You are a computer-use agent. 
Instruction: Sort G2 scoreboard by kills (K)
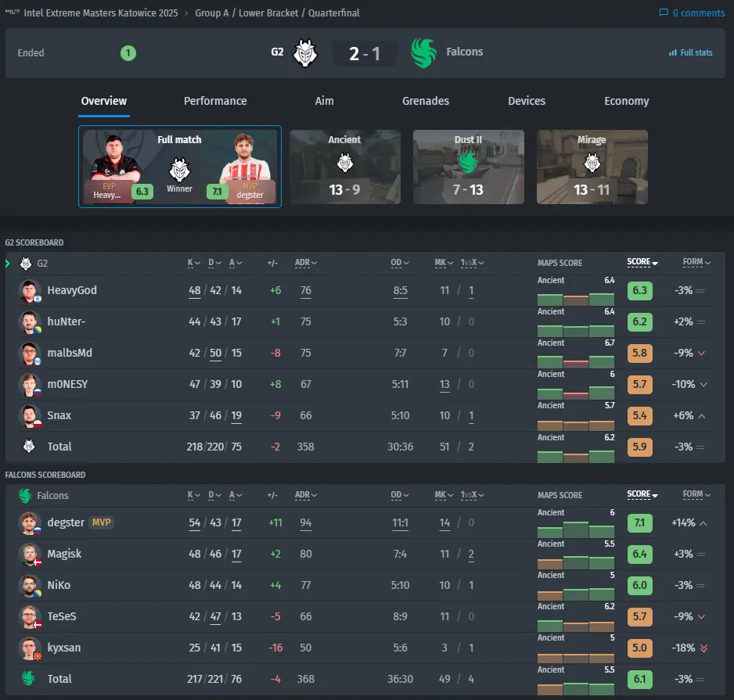[194, 263]
